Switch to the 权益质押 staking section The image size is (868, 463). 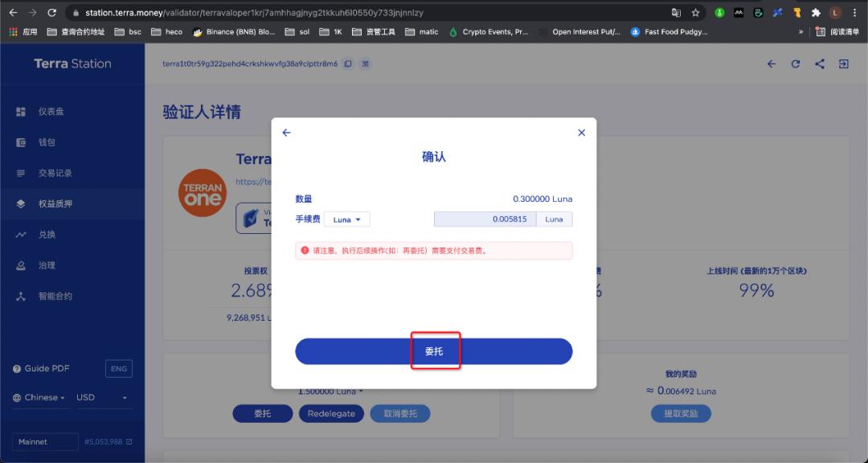[x=53, y=203]
